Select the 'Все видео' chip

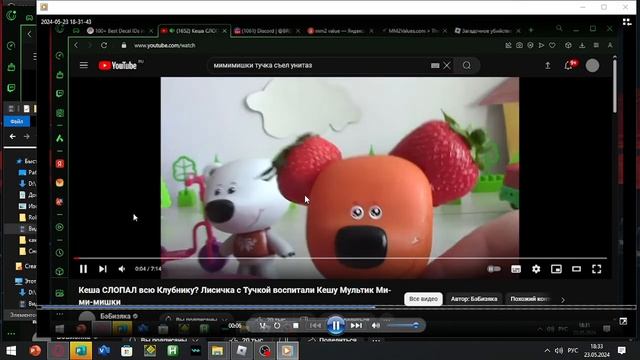(x=423, y=299)
